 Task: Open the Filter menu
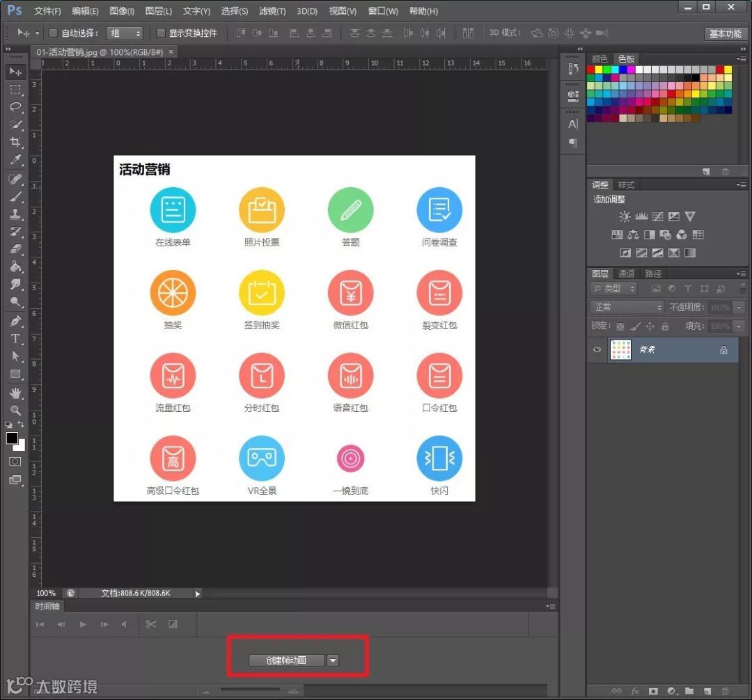point(272,11)
